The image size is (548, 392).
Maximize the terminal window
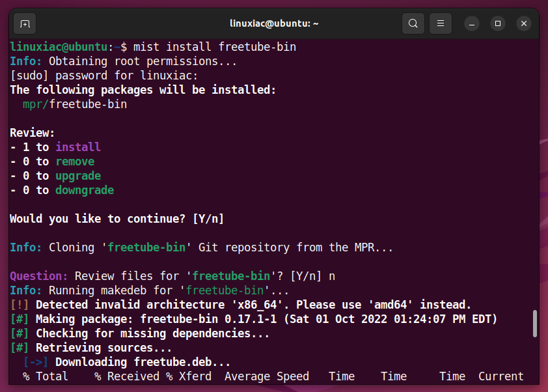pos(498,24)
